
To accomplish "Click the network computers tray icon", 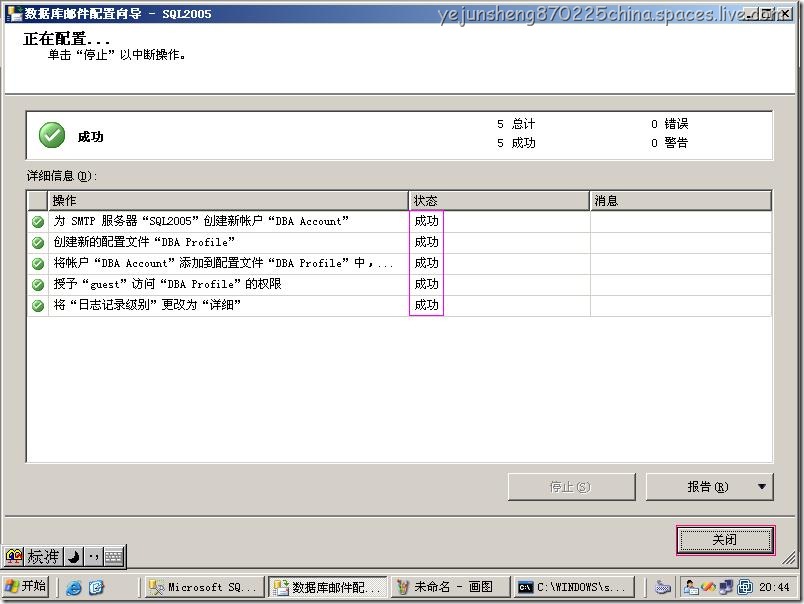I will pos(726,587).
